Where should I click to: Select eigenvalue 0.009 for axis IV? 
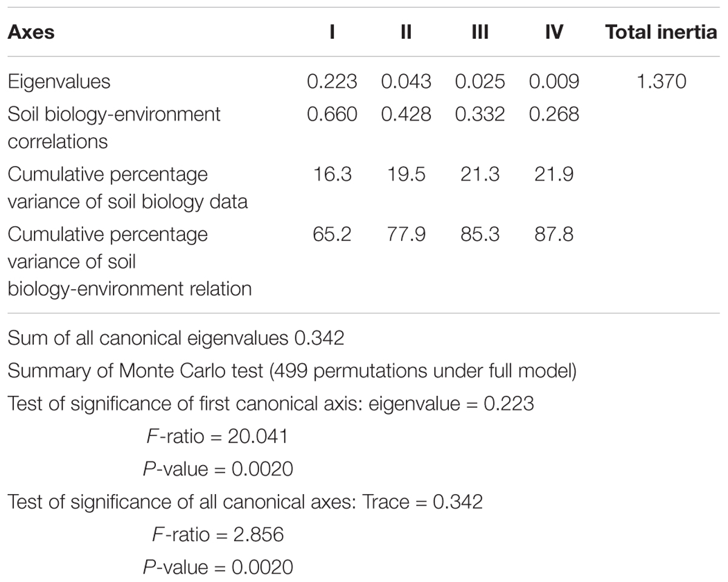(553, 81)
